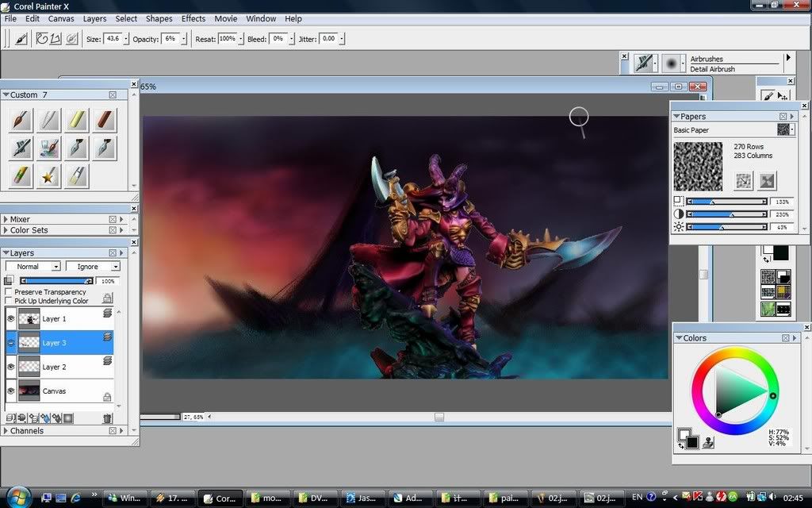Select the brush tool icon on the property bar

click(21, 39)
